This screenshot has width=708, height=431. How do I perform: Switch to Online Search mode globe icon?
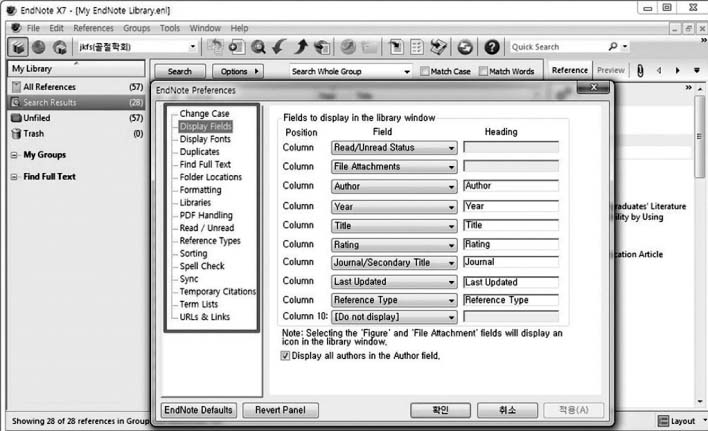pyautogui.click(x=39, y=46)
